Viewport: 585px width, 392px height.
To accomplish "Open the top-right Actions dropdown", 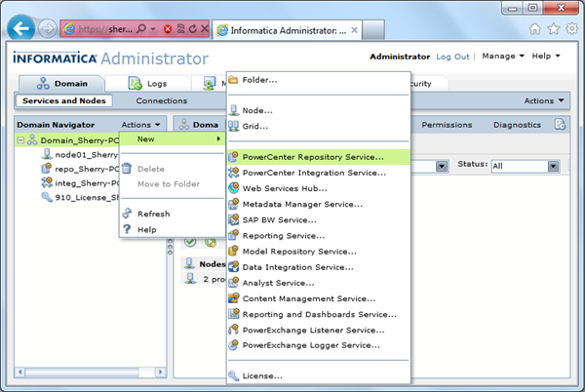I will pos(544,100).
